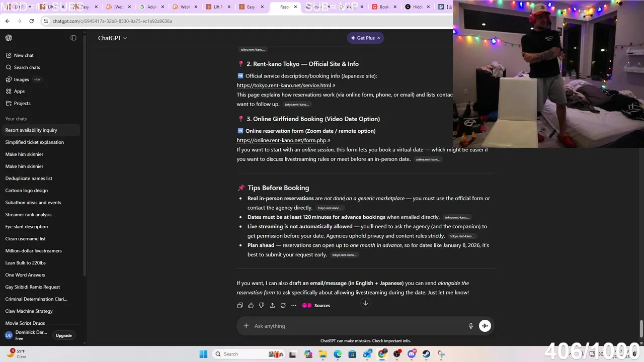Click the source chip after 'Dates must be' bullet
644x362 pixels.
tap(457, 217)
